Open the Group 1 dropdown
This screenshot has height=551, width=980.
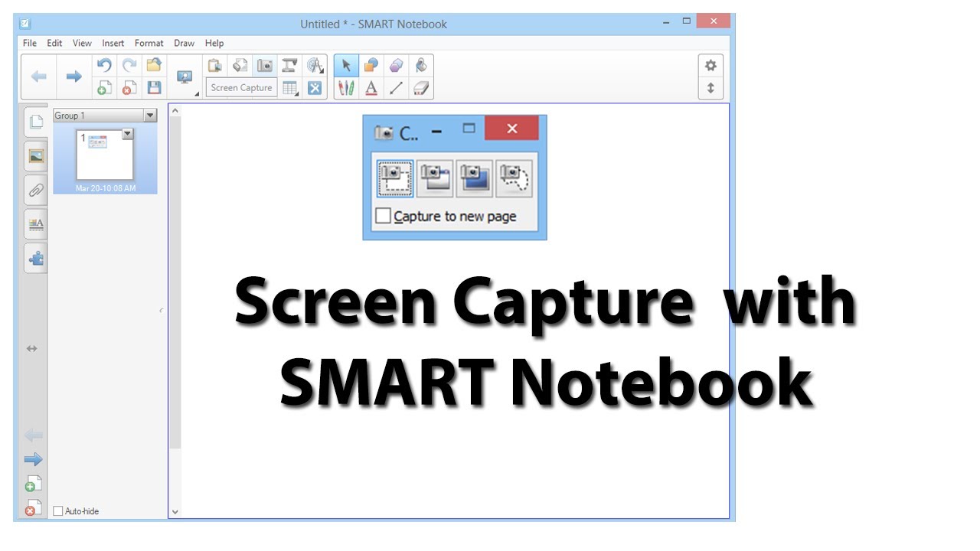coord(149,116)
